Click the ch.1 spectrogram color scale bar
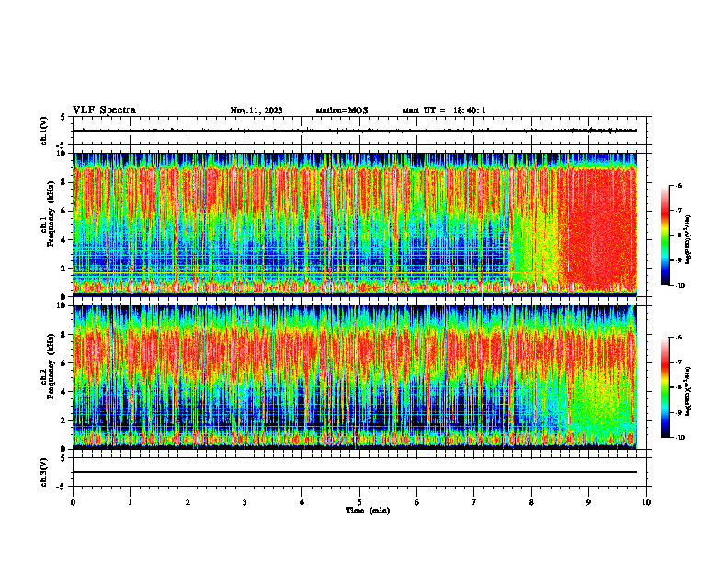728x563 pixels. point(665,236)
